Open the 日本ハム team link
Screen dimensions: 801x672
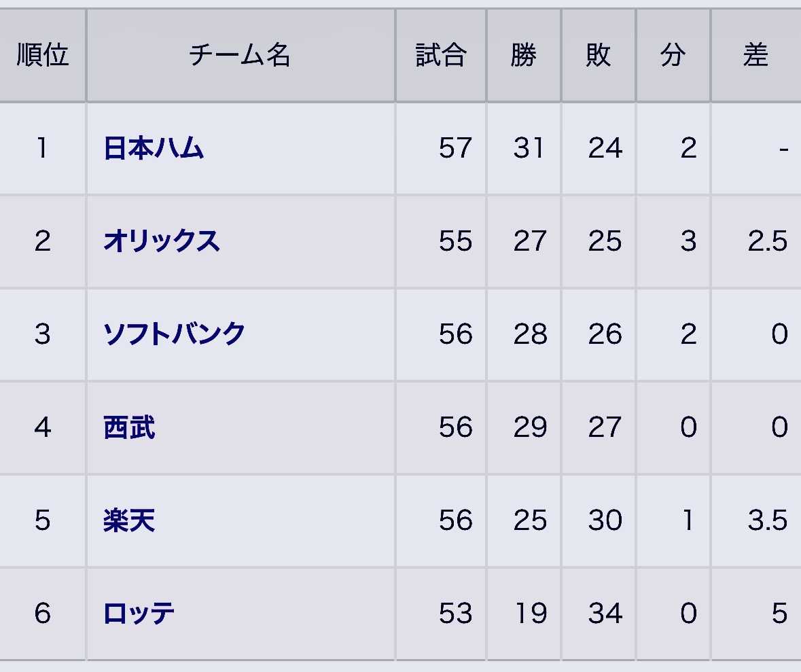154,148
